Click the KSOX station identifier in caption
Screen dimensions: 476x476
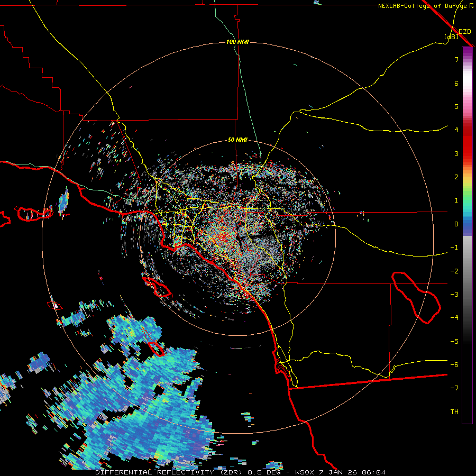point(305,472)
